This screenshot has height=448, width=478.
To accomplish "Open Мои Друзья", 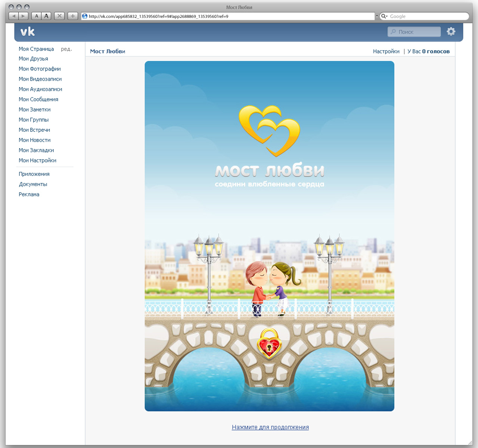I will [x=33, y=59].
